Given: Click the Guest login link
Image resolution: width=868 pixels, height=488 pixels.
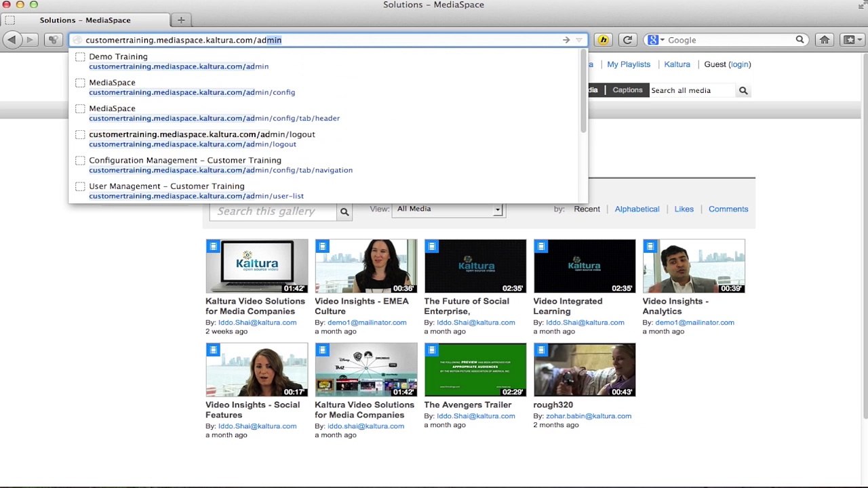Looking at the screenshot, I should pos(739,64).
